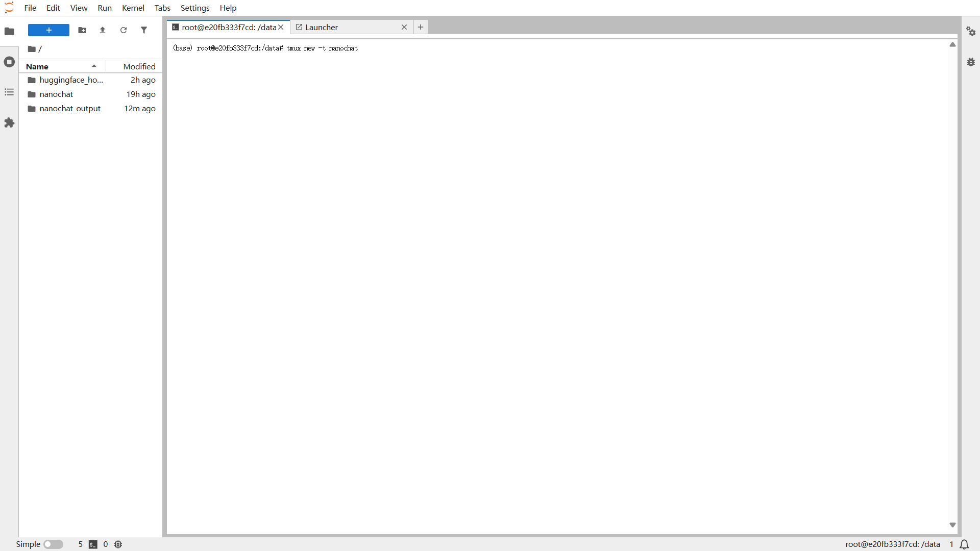Click the kernel status chip icon in status bar
The image size is (980, 551).
click(x=118, y=544)
